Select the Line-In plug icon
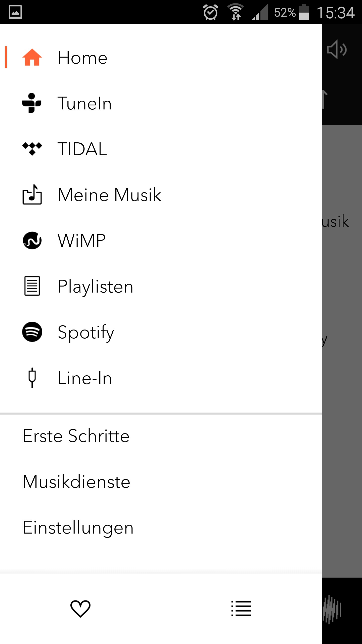 coord(32,378)
